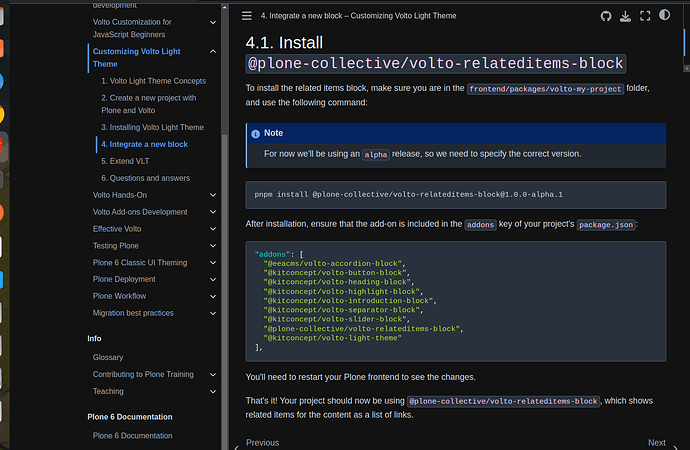The width and height of the screenshot is (690, 450).
Task: Open Volto Customization for JavaScript Beginners link
Action: coord(132,28)
